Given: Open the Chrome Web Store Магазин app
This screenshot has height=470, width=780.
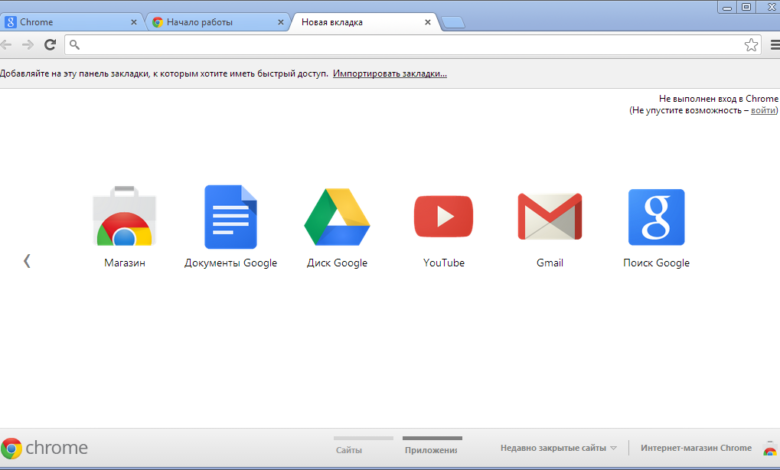Looking at the screenshot, I should [x=124, y=218].
